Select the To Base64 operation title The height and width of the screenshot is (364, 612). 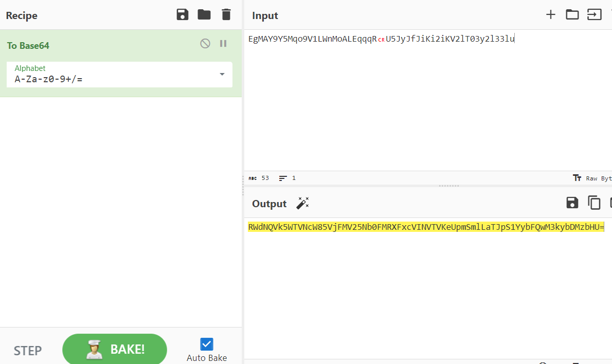[28, 46]
